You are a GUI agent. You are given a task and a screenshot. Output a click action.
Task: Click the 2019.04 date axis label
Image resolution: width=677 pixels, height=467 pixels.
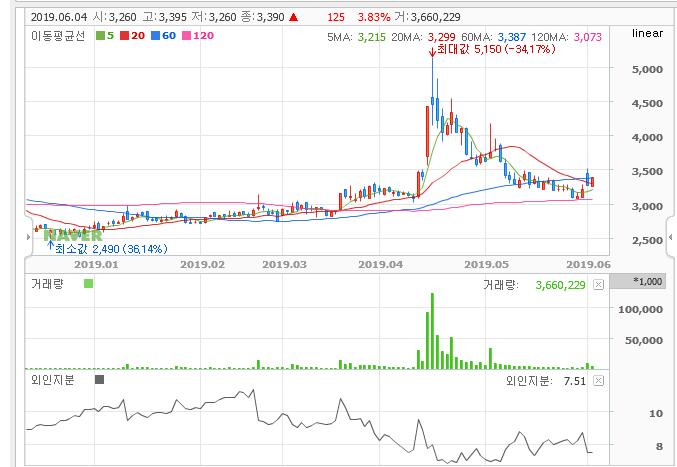[x=380, y=265]
